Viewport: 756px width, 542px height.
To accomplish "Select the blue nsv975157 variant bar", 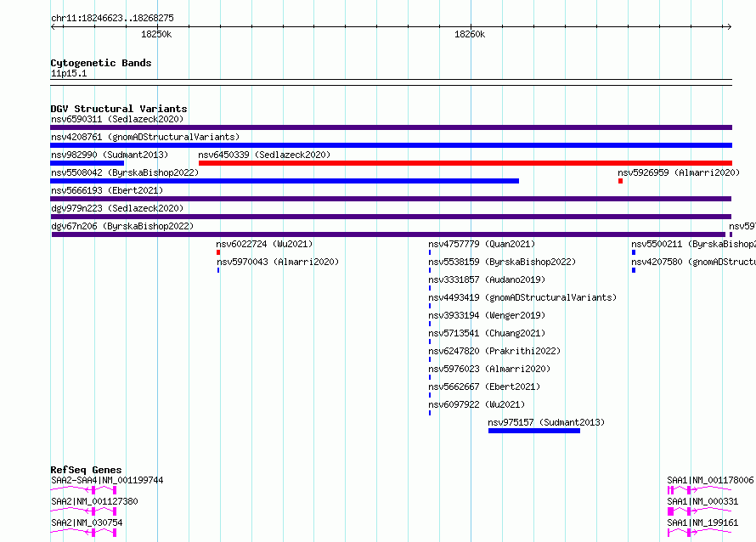I will click(534, 431).
